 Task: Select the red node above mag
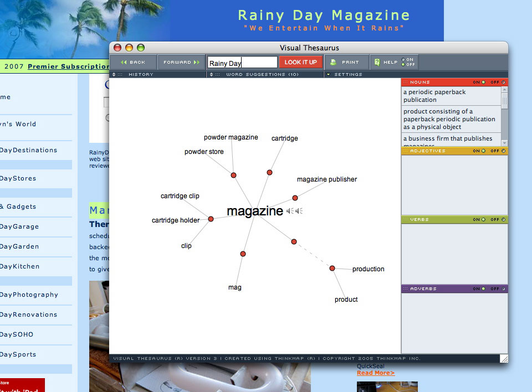243,254
